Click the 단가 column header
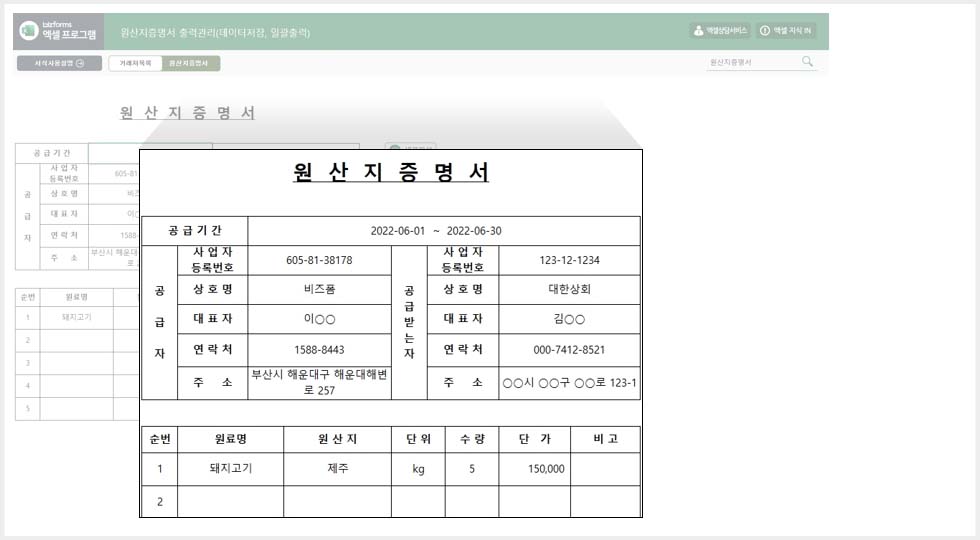 [534, 439]
